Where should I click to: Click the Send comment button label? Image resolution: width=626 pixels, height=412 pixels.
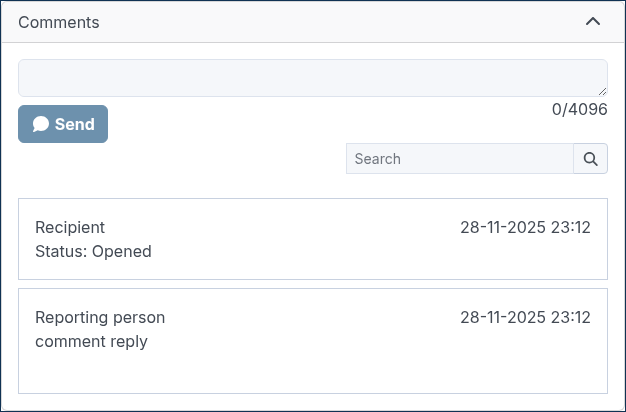(x=75, y=124)
